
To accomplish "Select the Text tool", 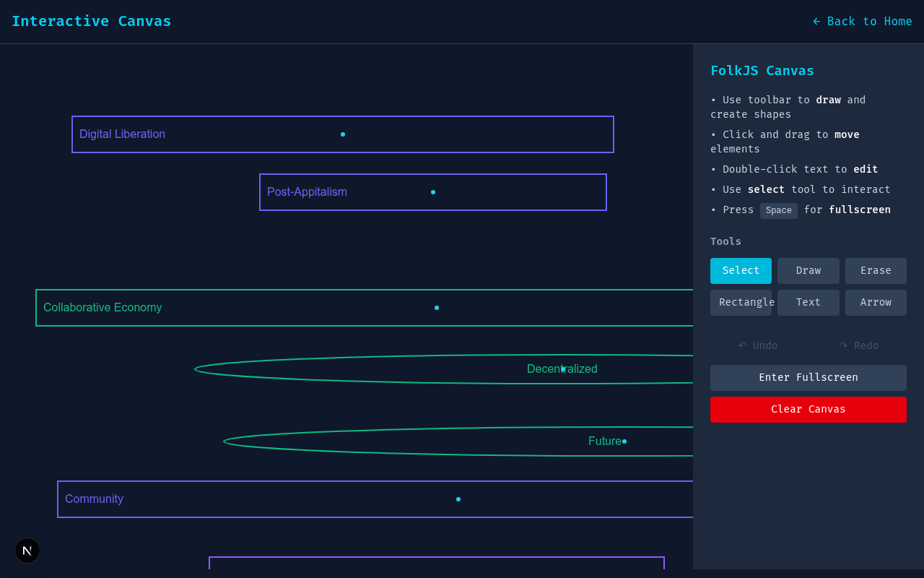I will (808, 303).
